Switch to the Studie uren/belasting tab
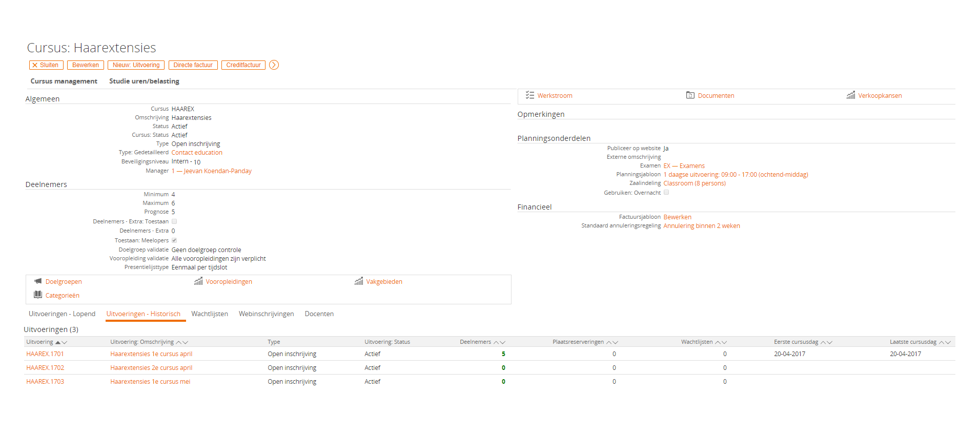The width and height of the screenshot is (980, 435). 144,81
